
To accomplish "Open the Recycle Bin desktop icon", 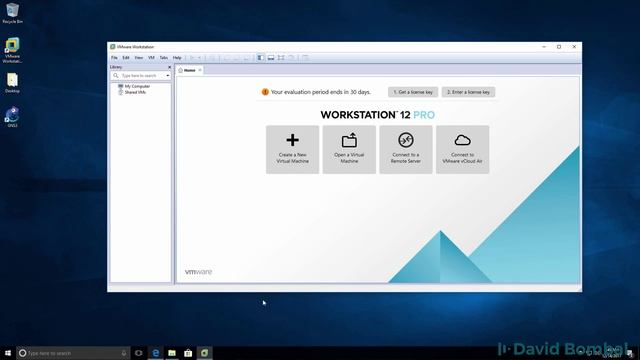I will pos(12,13).
